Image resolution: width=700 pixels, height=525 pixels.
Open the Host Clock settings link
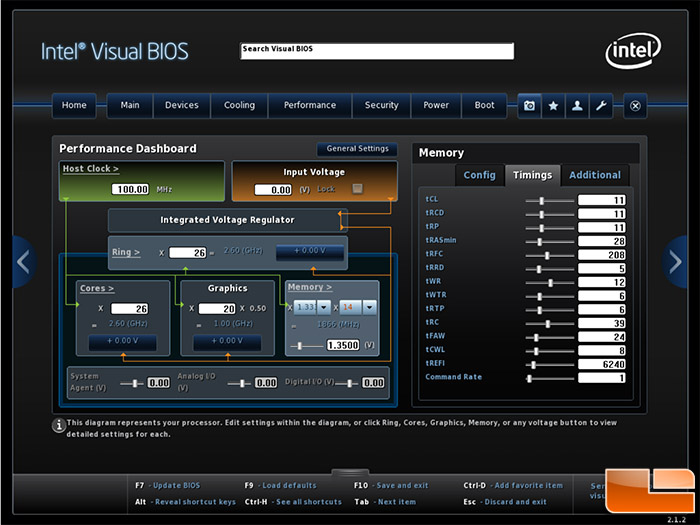90,169
